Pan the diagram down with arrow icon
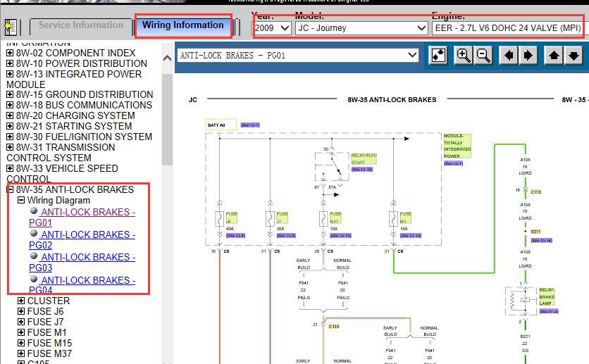 573,56
